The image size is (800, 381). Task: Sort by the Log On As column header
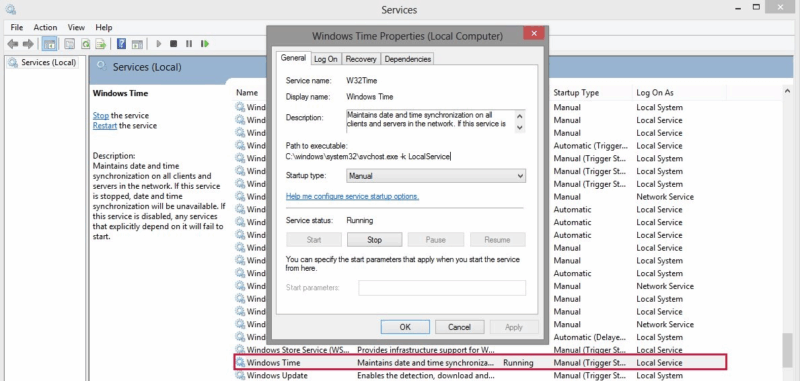pos(655,93)
